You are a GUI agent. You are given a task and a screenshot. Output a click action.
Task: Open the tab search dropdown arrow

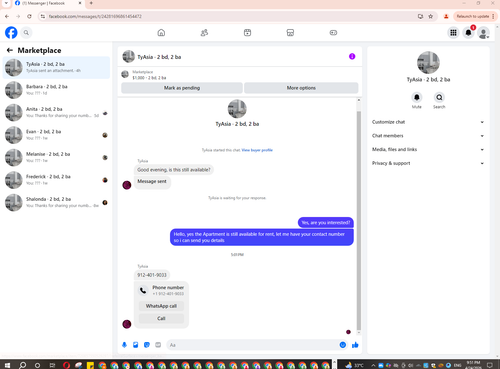click(6, 3)
